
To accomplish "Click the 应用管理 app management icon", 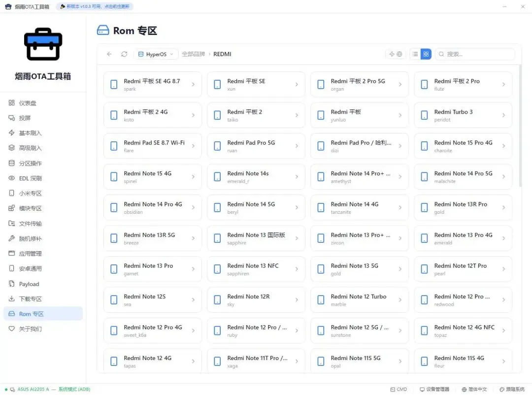I will (11, 253).
